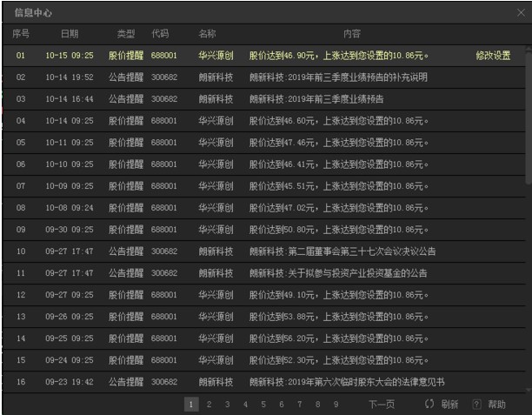The image size is (532, 415).
Task: Jump to page 3
Action: pos(228,405)
